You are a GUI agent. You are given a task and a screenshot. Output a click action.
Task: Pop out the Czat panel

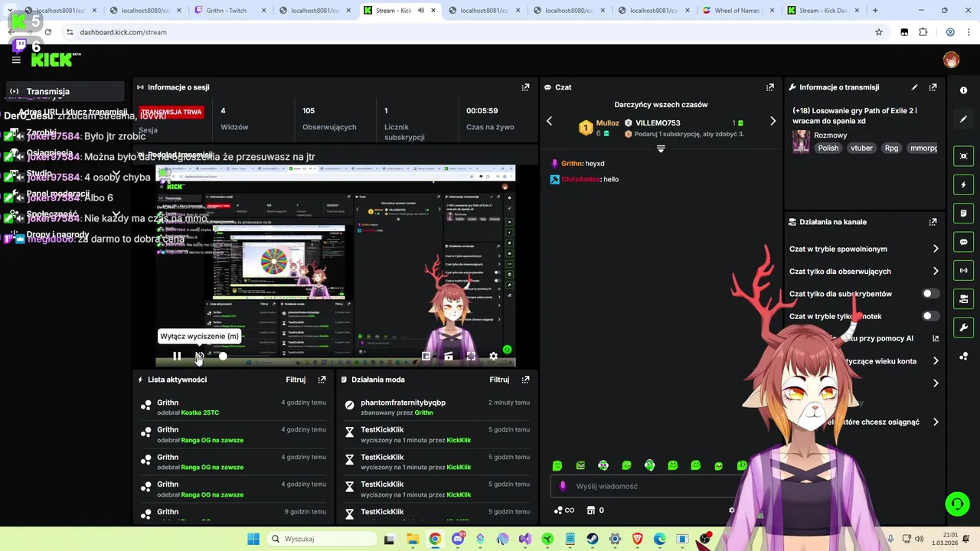pyautogui.click(x=770, y=87)
